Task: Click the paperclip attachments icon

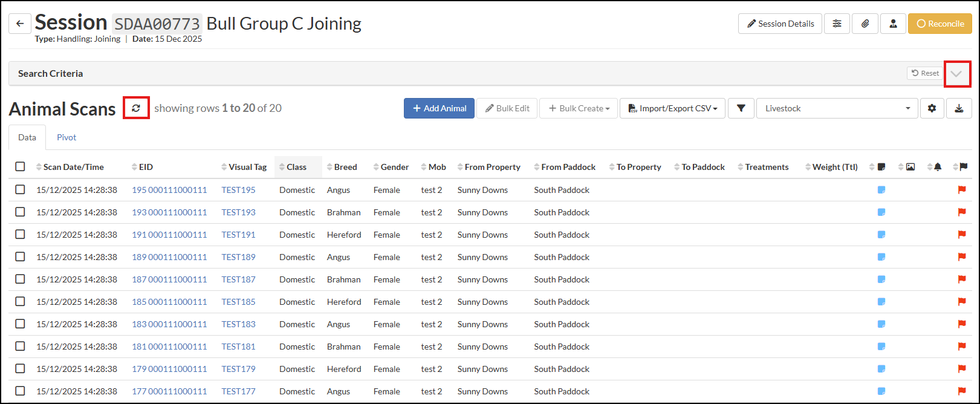Action: (865, 24)
